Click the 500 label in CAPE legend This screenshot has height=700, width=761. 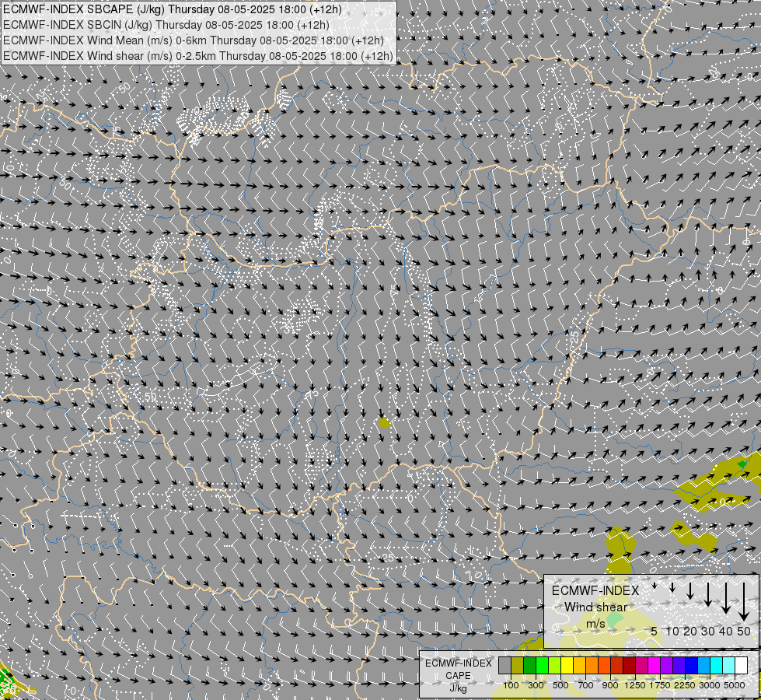(560, 685)
